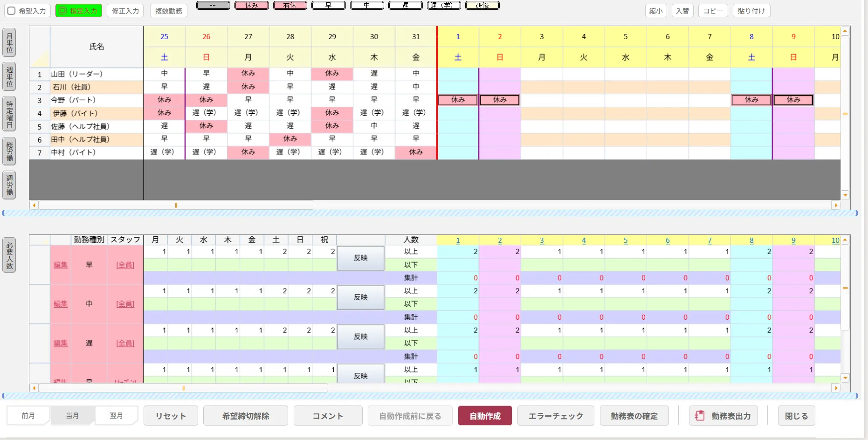Pick the 研修 shift type button
The image size is (868, 440).
pyautogui.click(x=482, y=6)
